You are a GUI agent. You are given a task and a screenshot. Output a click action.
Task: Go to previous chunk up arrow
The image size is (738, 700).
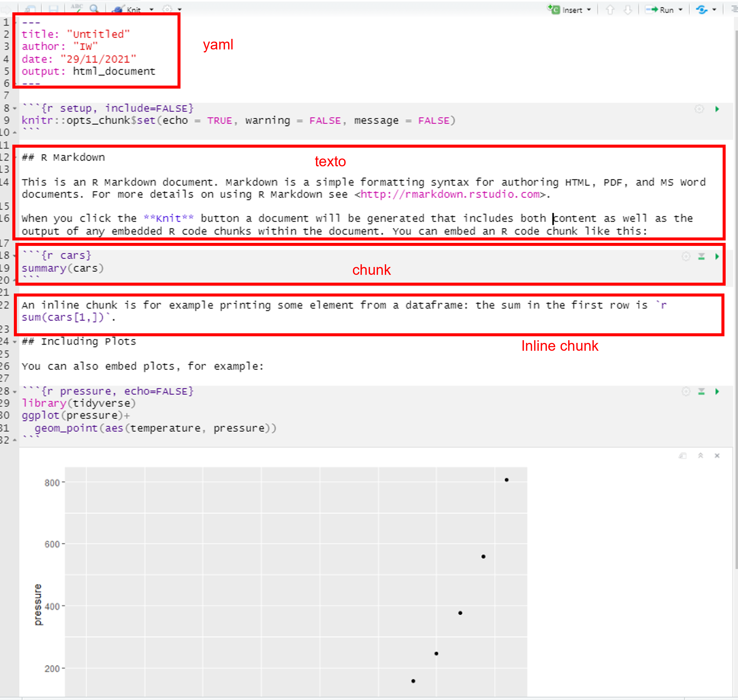[x=610, y=10]
